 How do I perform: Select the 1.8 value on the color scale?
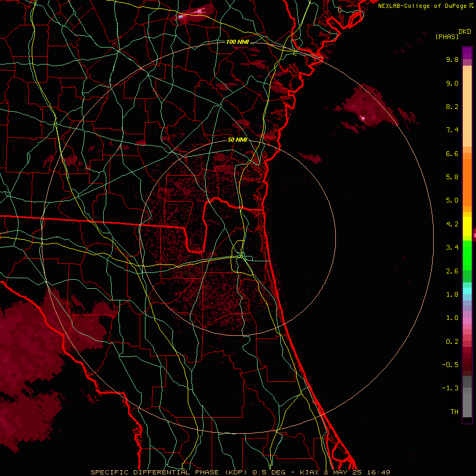click(x=452, y=295)
